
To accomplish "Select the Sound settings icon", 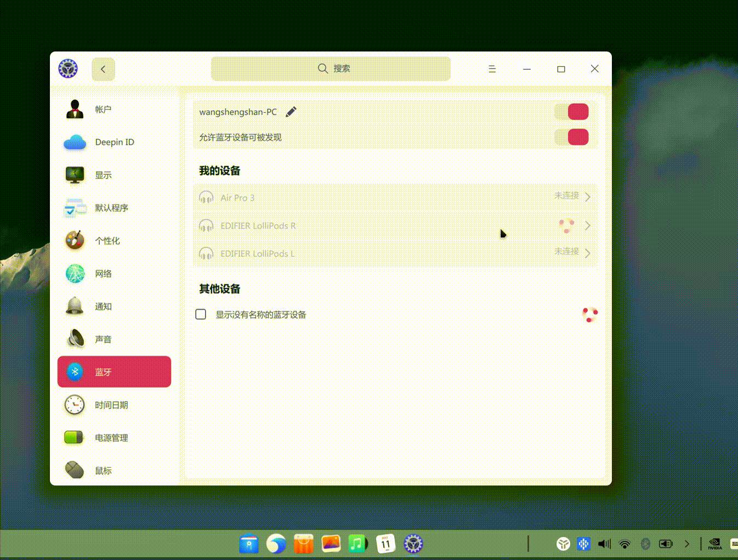I will click(75, 339).
